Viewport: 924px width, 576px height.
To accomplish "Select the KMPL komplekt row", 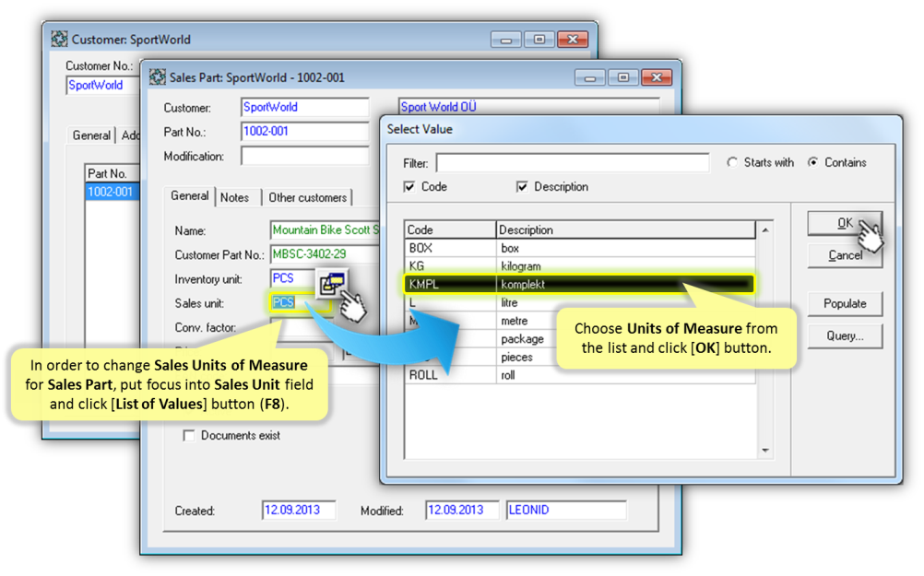I will [579, 285].
